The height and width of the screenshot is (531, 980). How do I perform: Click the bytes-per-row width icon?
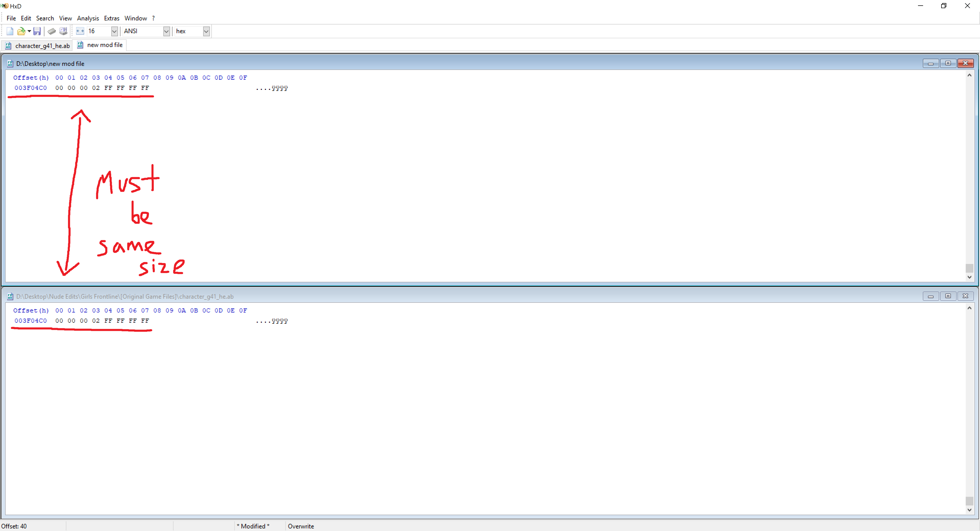(80, 31)
